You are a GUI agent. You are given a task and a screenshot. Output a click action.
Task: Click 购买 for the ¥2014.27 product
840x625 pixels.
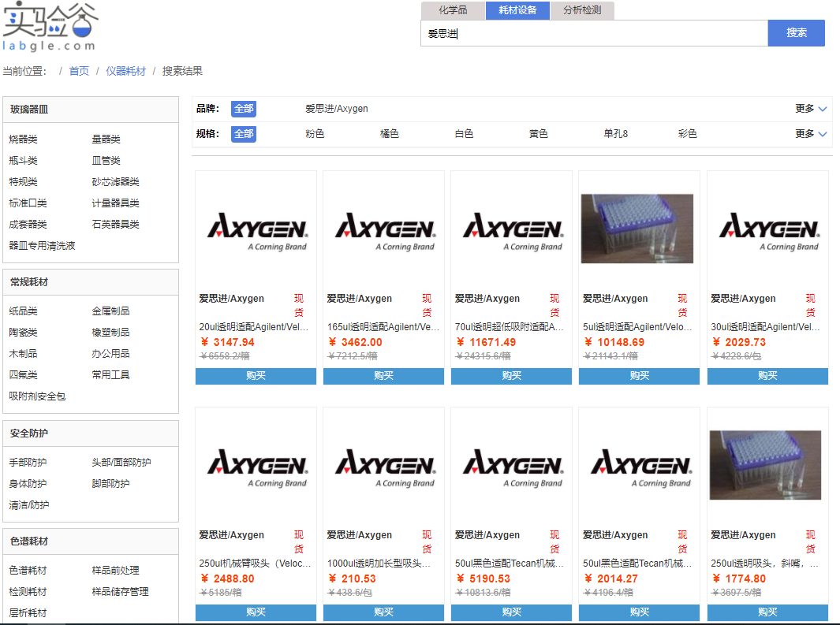coord(639,612)
